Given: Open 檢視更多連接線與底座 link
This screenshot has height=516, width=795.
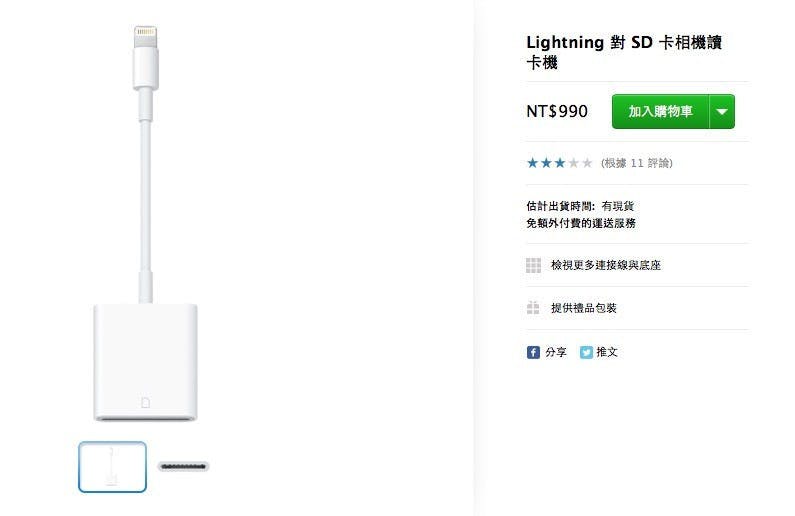Looking at the screenshot, I should click(606, 265).
